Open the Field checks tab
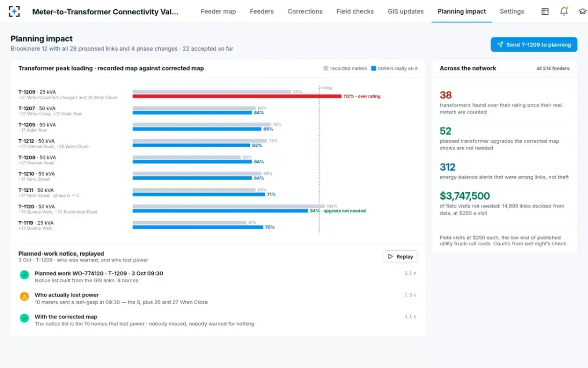Image resolution: width=588 pixels, height=368 pixels. click(x=355, y=11)
